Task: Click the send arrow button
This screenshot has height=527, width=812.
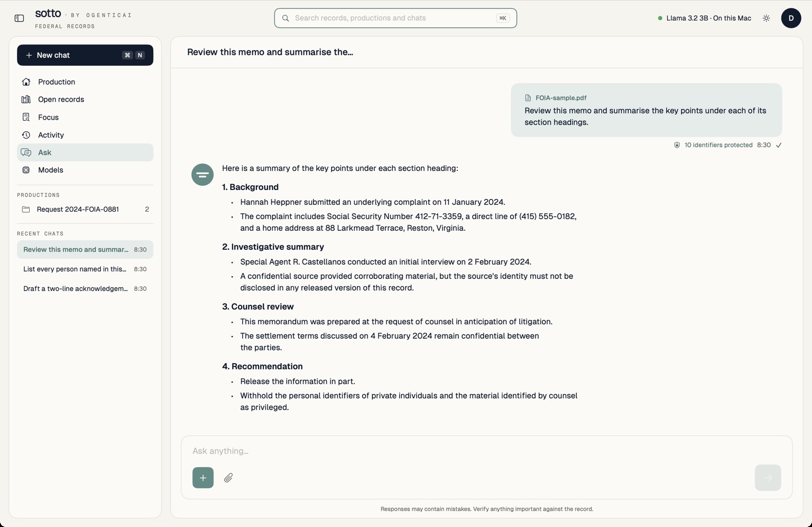Action: [x=768, y=478]
